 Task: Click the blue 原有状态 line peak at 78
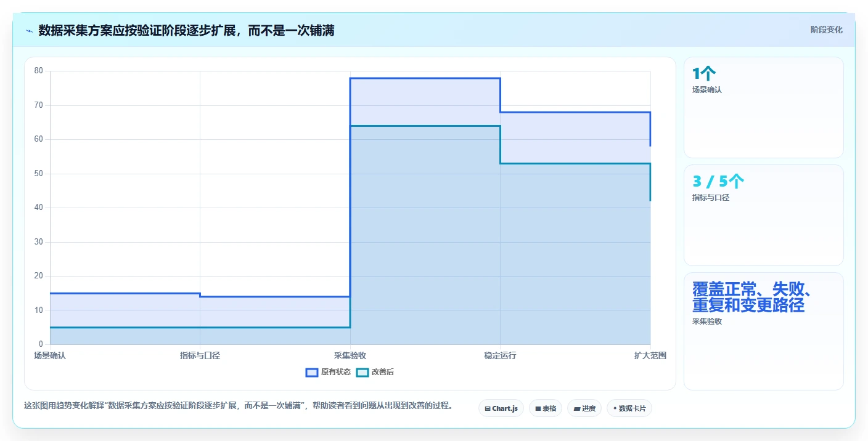tap(425, 78)
